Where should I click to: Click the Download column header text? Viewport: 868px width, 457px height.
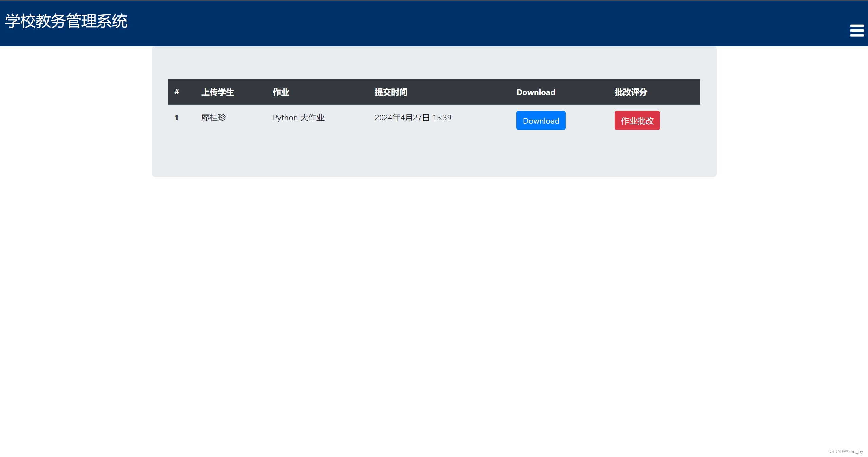point(536,92)
